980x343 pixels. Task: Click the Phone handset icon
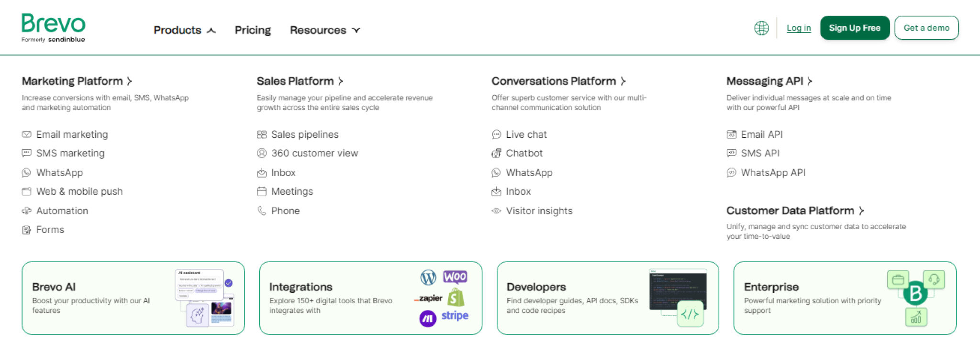click(x=261, y=211)
